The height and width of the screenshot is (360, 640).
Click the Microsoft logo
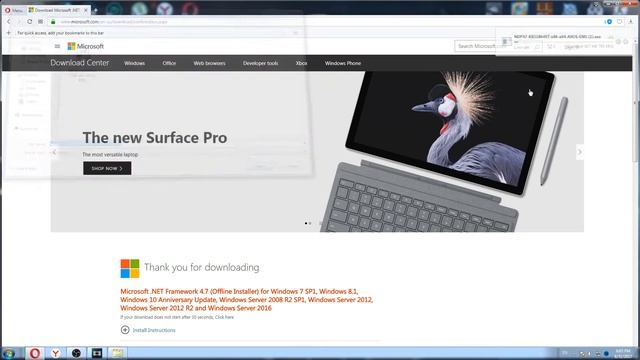(86, 46)
